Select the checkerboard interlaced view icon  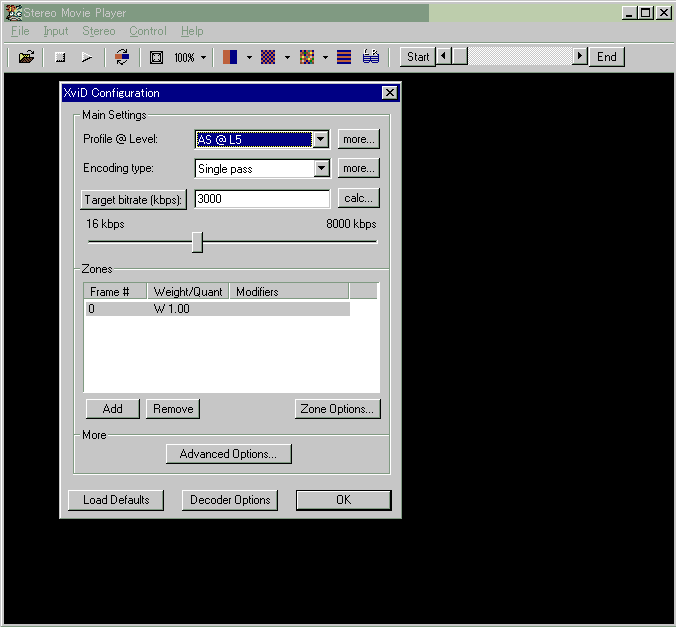tap(268, 57)
